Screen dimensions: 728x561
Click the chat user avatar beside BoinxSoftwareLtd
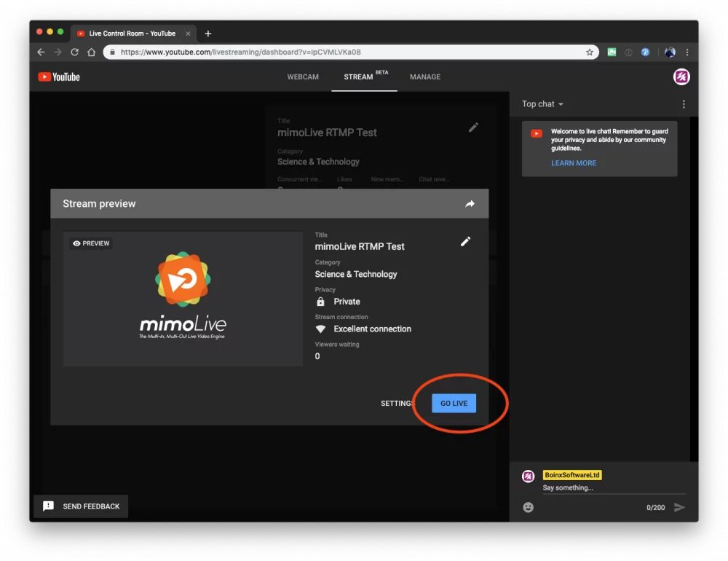pyautogui.click(x=528, y=476)
